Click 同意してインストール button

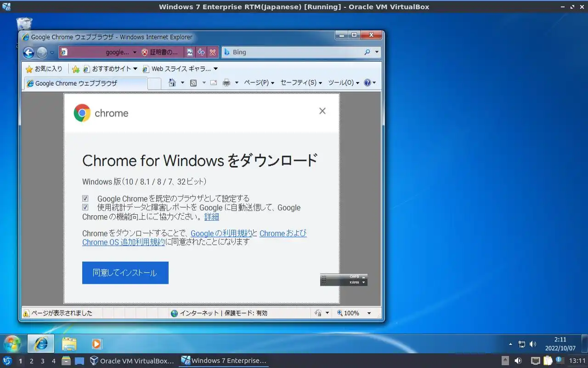(x=125, y=273)
